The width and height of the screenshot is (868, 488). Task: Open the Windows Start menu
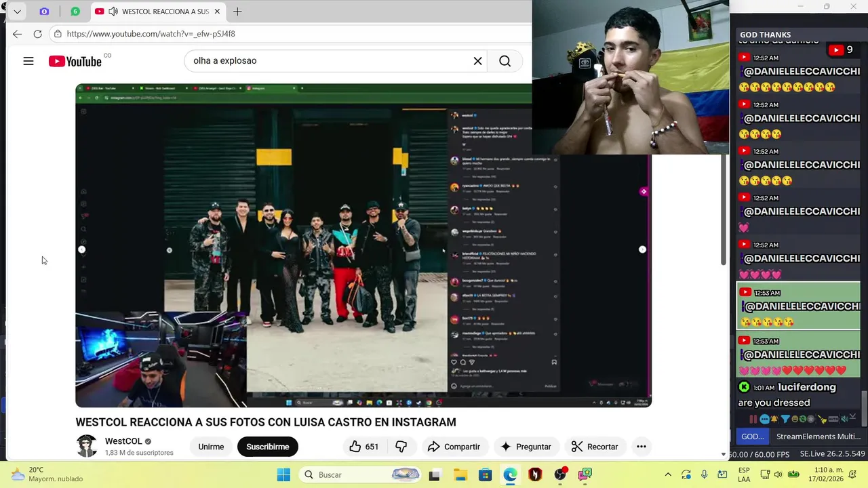(x=283, y=474)
